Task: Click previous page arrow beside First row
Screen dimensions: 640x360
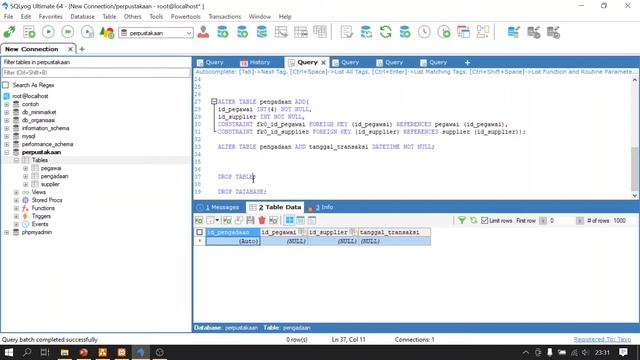Action: [543, 220]
